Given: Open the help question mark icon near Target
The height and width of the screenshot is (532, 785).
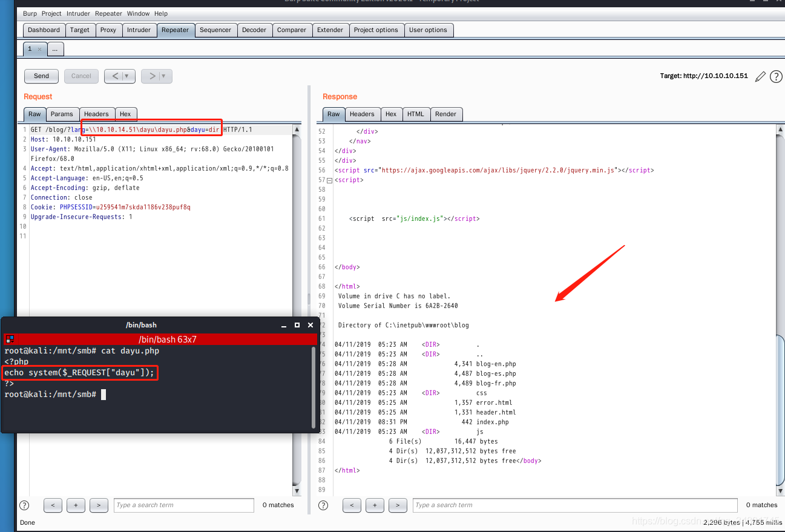Looking at the screenshot, I should pyautogui.click(x=776, y=77).
